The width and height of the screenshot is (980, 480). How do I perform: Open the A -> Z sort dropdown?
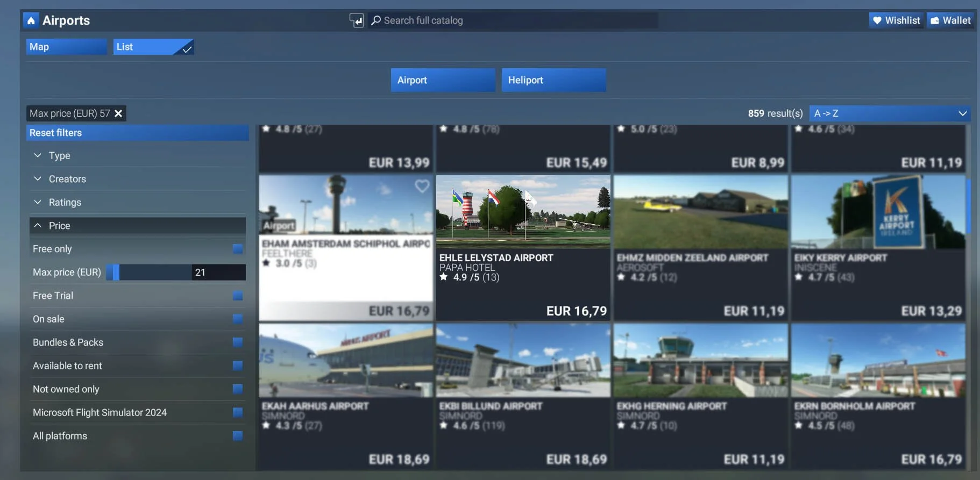pyautogui.click(x=890, y=113)
